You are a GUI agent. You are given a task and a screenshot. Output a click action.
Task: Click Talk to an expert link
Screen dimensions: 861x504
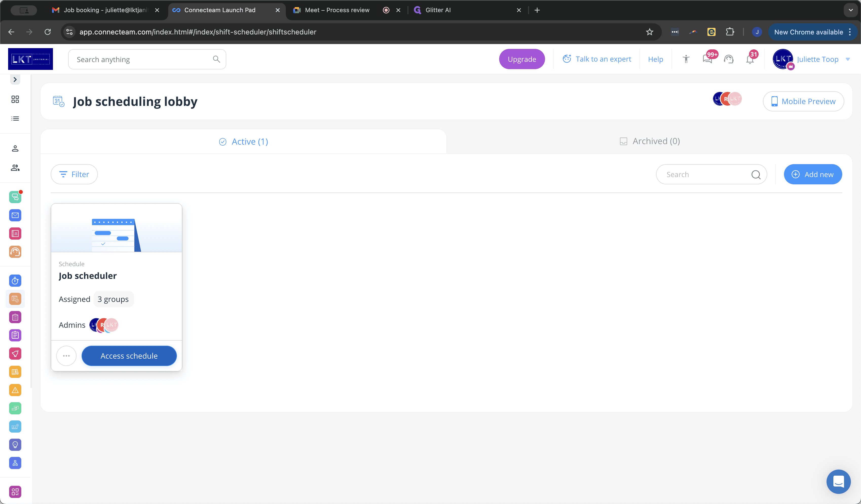point(597,59)
